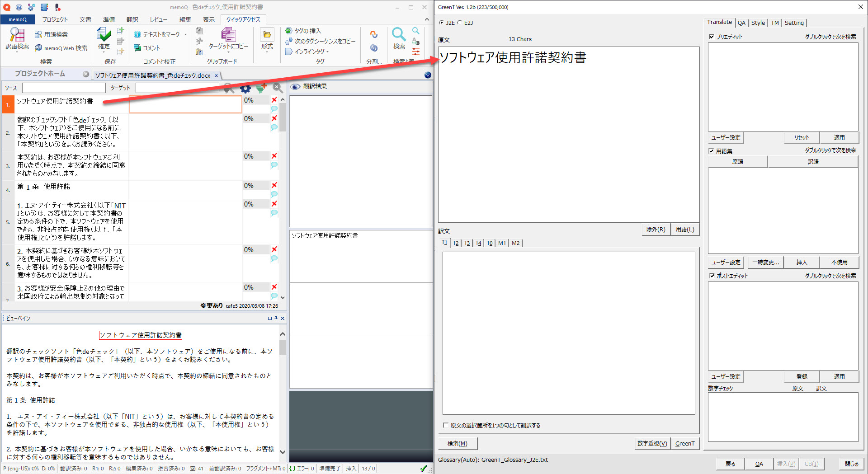Launch memoQ Web 検索
The width and height of the screenshot is (868, 474).
tap(61, 48)
